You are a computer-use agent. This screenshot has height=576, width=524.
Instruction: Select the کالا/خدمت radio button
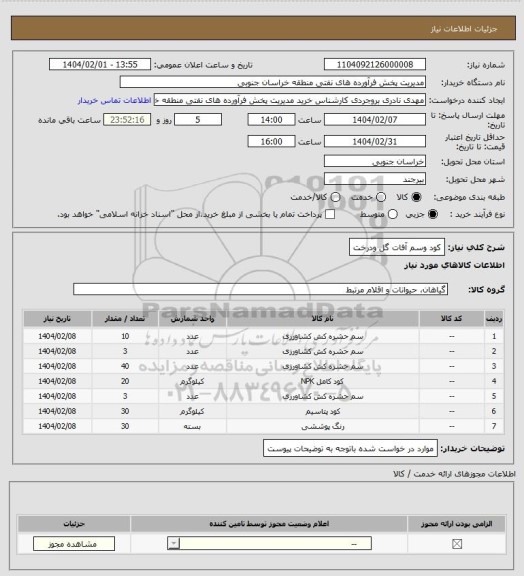(335, 197)
